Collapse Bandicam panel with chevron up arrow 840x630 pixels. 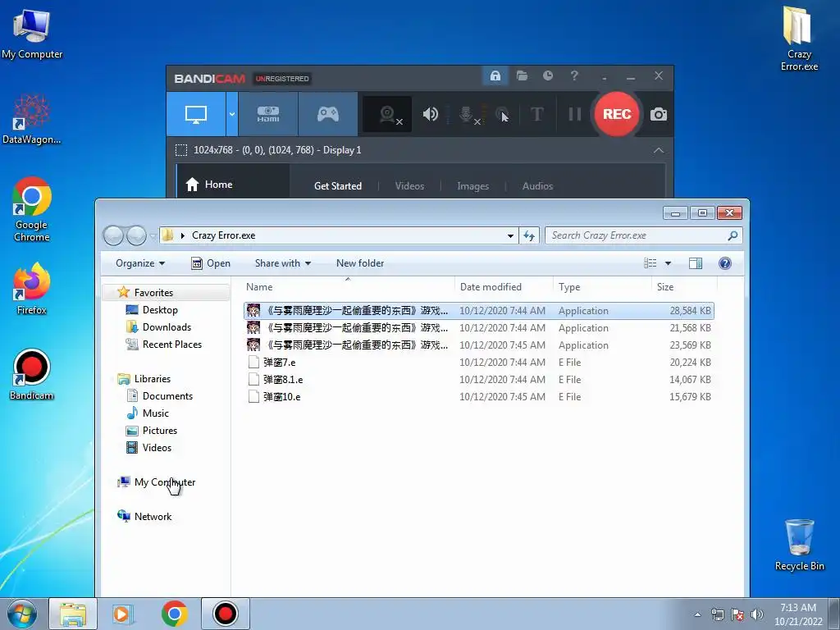[659, 151]
